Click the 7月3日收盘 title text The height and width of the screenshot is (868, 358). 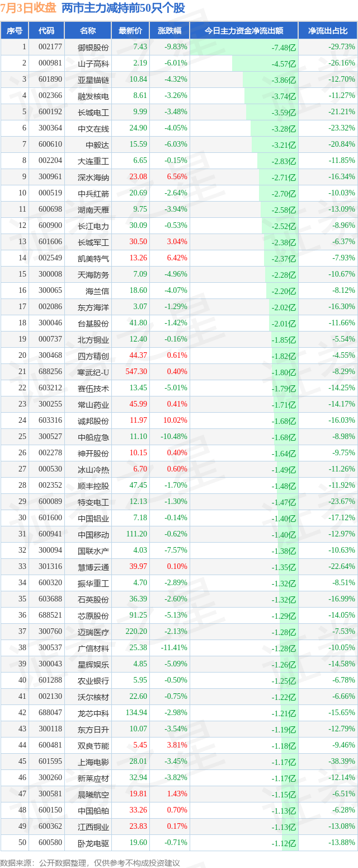coord(29,8)
